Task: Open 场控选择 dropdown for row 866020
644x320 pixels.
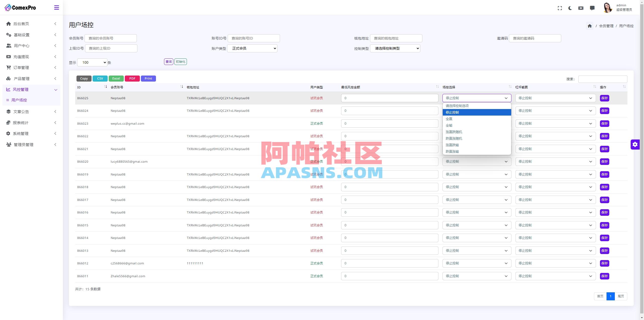Action: tap(477, 162)
